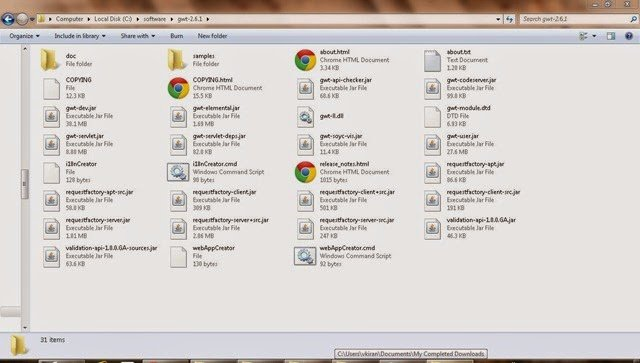
Task: Click the navigation pane scrollbar thumb
Action: (x=25, y=184)
